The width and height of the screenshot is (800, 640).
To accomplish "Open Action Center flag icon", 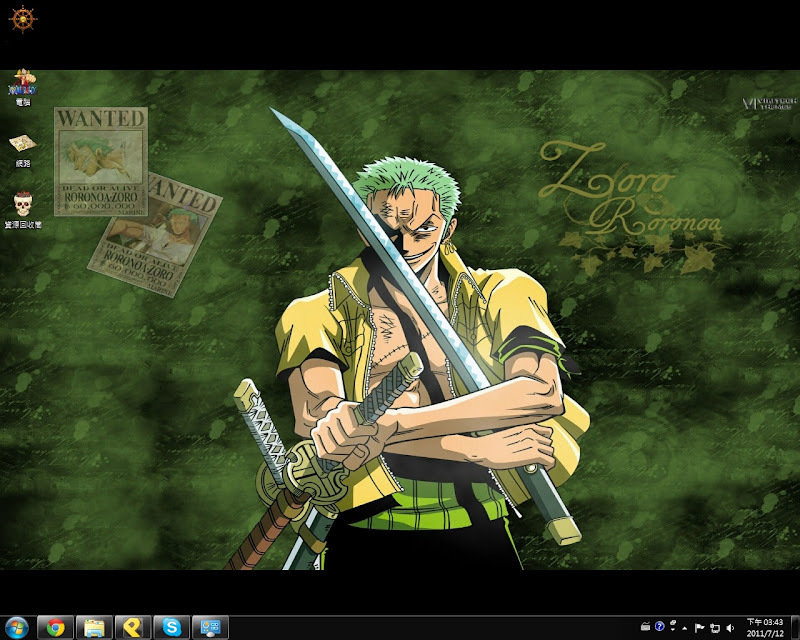I will click(700, 628).
